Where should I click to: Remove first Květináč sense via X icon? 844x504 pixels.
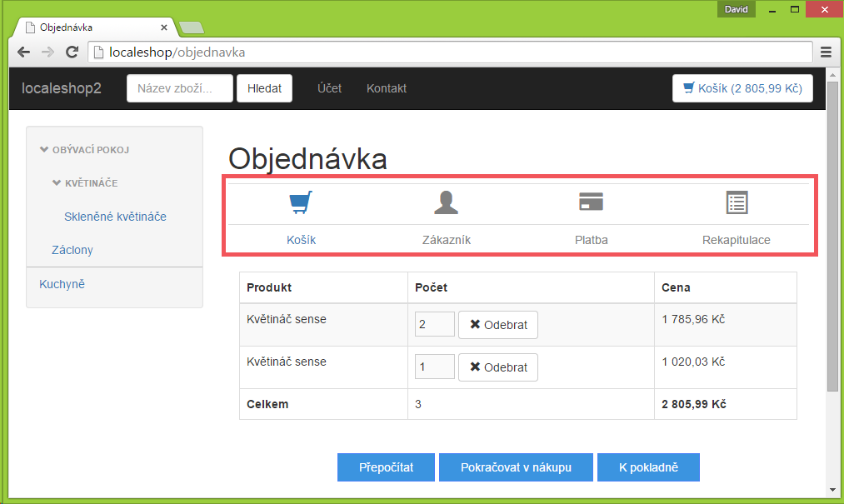(477, 324)
